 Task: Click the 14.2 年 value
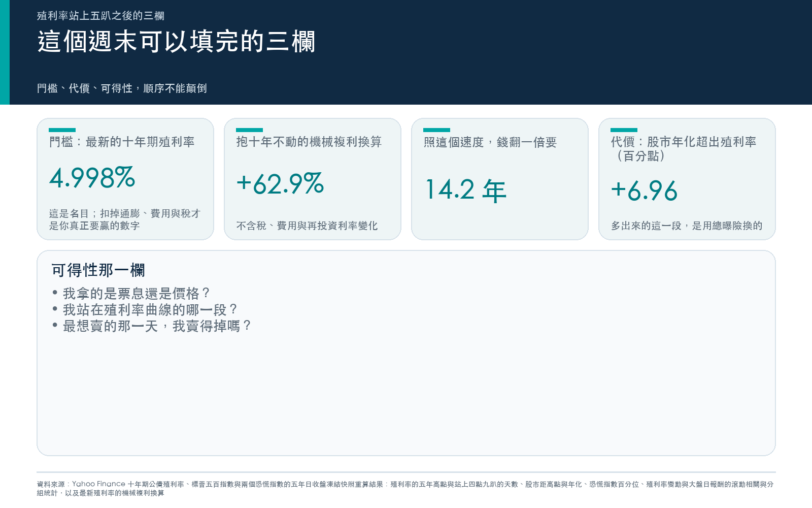pos(465,190)
